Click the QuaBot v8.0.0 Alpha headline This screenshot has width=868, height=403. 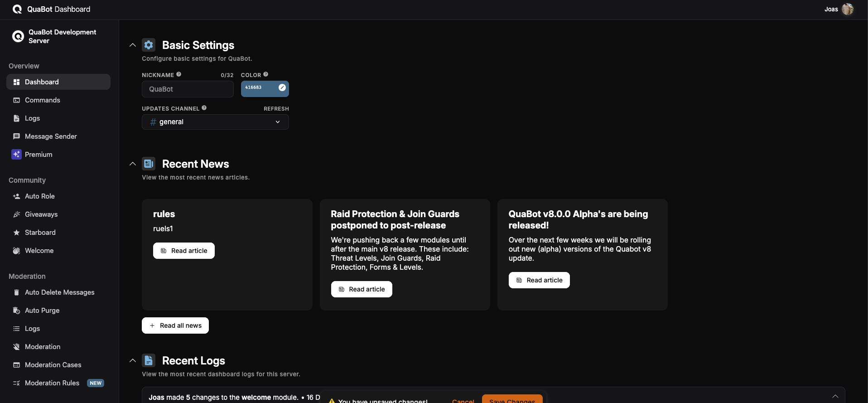578,219
